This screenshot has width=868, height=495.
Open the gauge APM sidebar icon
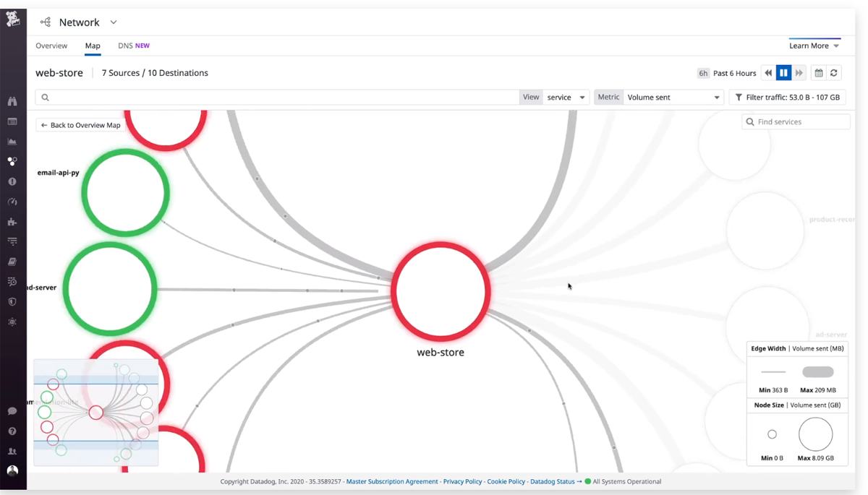pos(12,202)
